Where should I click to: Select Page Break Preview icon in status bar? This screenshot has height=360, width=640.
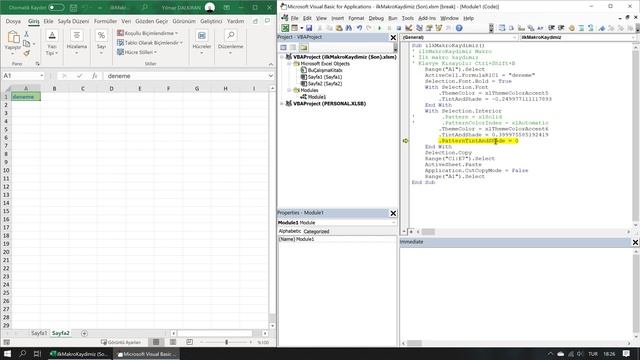189,342
